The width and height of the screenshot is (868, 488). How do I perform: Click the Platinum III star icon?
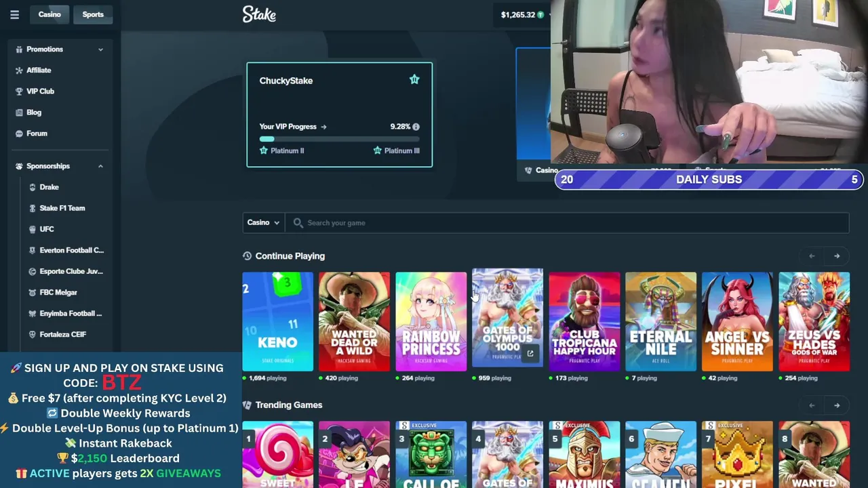point(378,150)
